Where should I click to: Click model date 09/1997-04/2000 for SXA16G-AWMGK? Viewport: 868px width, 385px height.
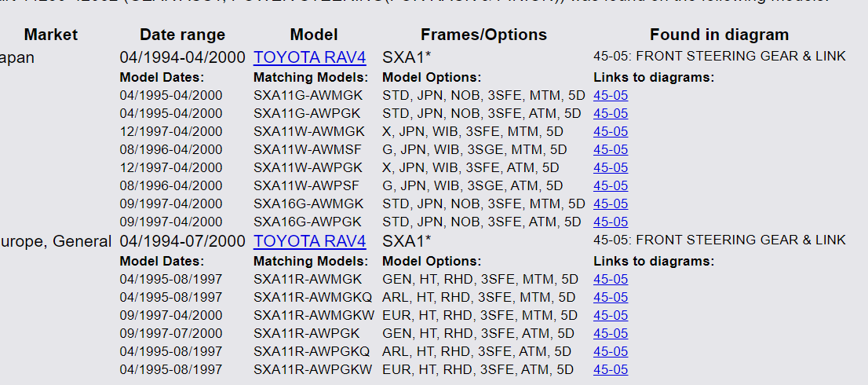[171, 203]
